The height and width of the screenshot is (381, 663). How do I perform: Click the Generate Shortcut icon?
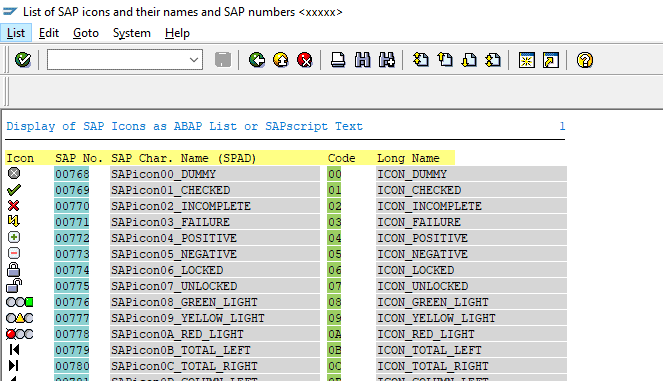(x=551, y=60)
